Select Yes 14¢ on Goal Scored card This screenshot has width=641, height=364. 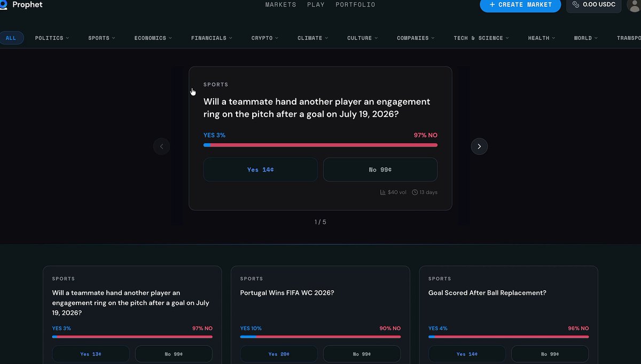(x=467, y=354)
